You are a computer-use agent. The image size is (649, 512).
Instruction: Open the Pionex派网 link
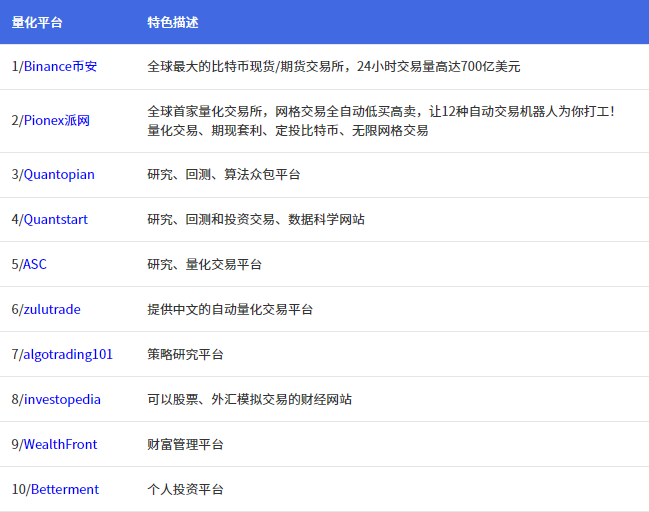tap(57, 120)
